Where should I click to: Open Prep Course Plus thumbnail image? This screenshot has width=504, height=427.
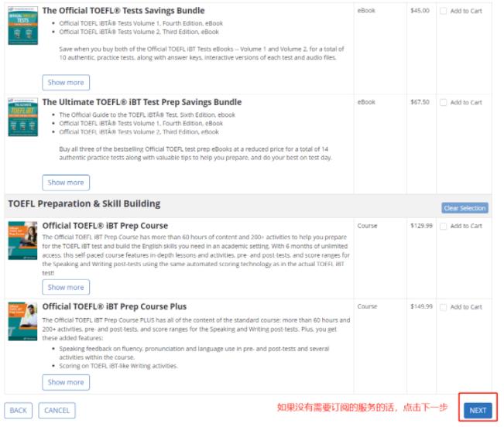pyautogui.click(x=22, y=321)
